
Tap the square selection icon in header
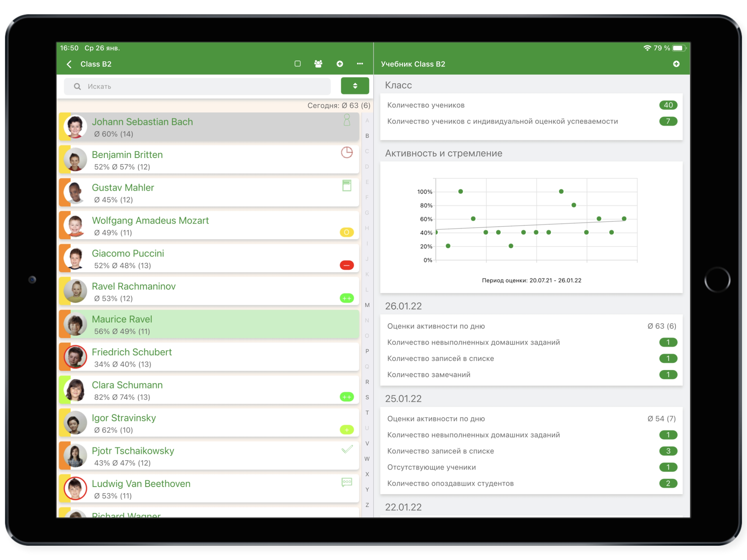pyautogui.click(x=297, y=64)
